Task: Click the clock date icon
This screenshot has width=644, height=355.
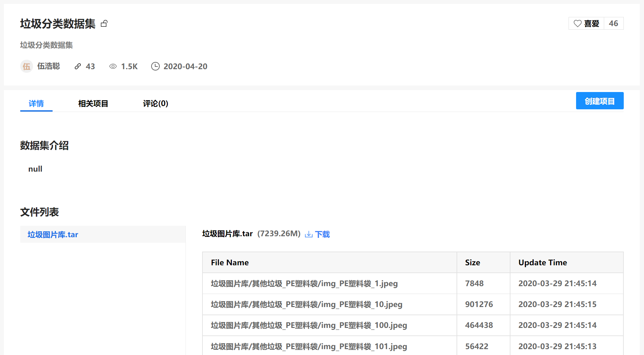Action: point(155,66)
